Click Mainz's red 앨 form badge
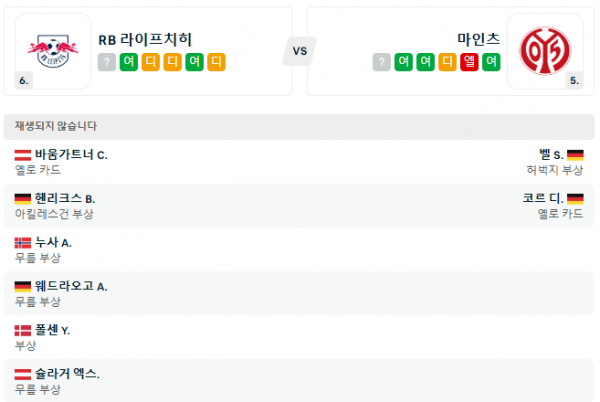The width and height of the screenshot is (600, 402). pos(468,62)
